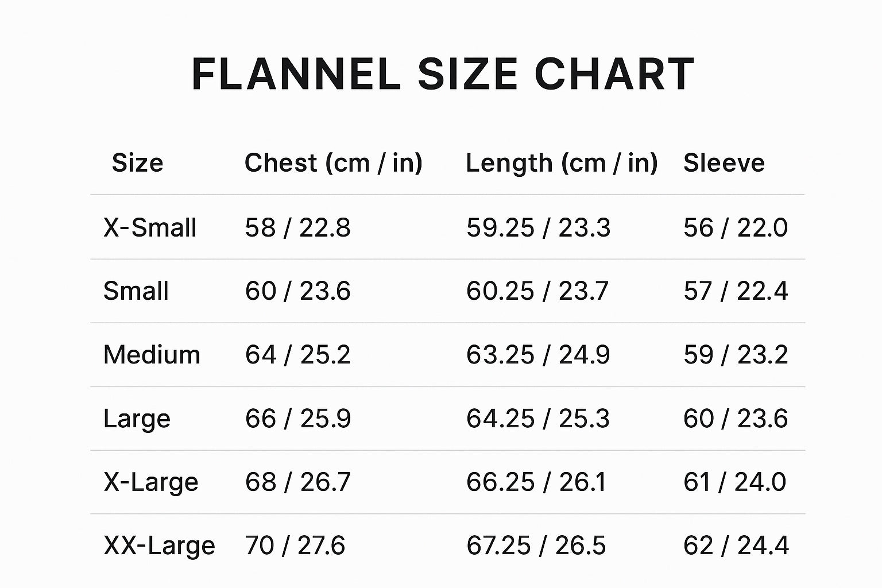Click Medium sleeve value 59 / 23.2
The width and height of the screenshot is (882, 588).
click(x=735, y=355)
